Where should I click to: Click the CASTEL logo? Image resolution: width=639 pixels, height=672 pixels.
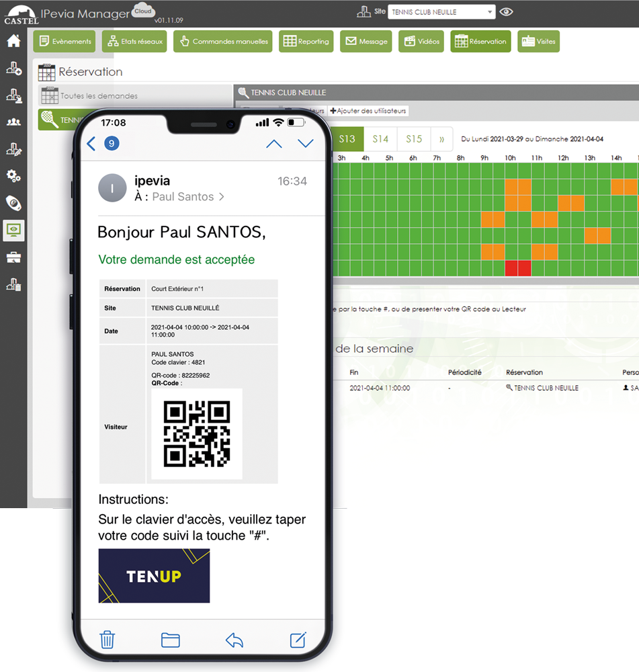(21, 14)
